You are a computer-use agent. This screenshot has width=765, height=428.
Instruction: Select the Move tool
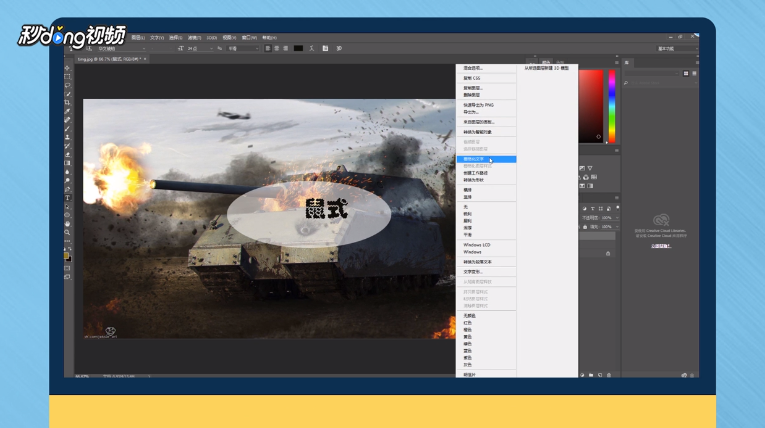click(x=67, y=68)
